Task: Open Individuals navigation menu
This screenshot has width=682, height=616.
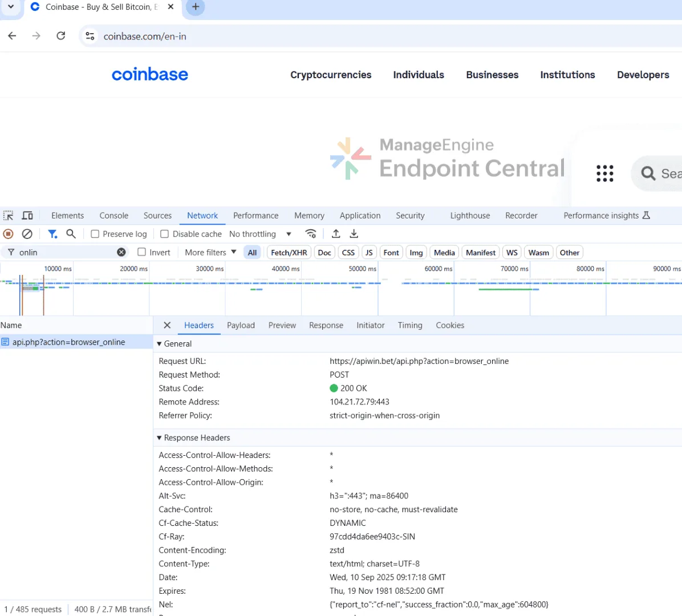Action: point(419,75)
